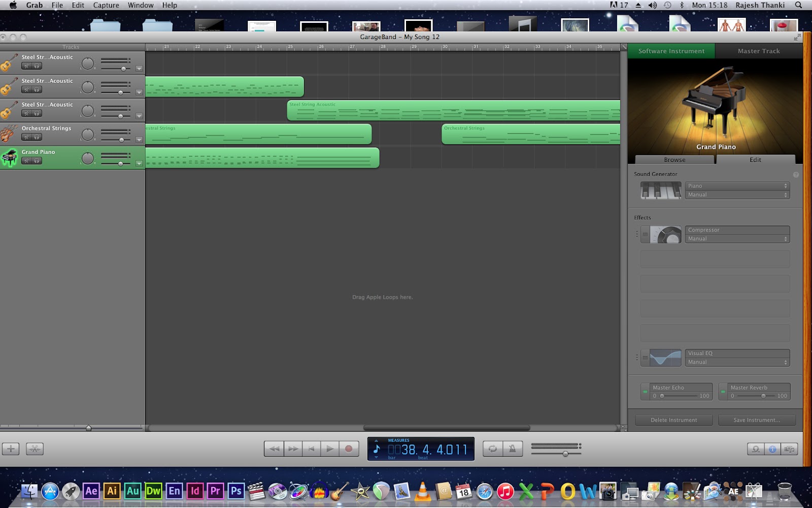Screen dimensions: 812x508
Task: Expand automation for the Grand Piano track
Action: 139,164
